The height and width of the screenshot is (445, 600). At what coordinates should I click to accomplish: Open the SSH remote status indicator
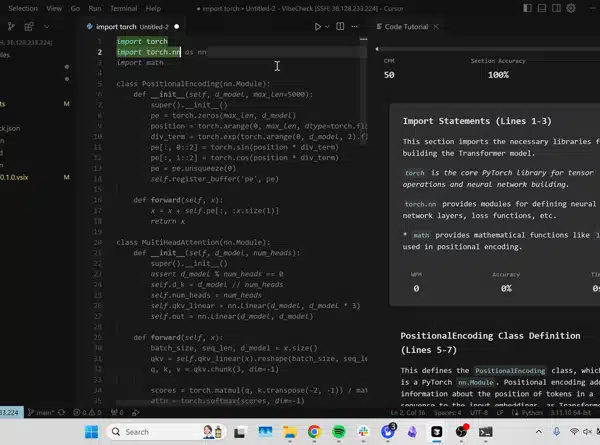click(11, 412)
